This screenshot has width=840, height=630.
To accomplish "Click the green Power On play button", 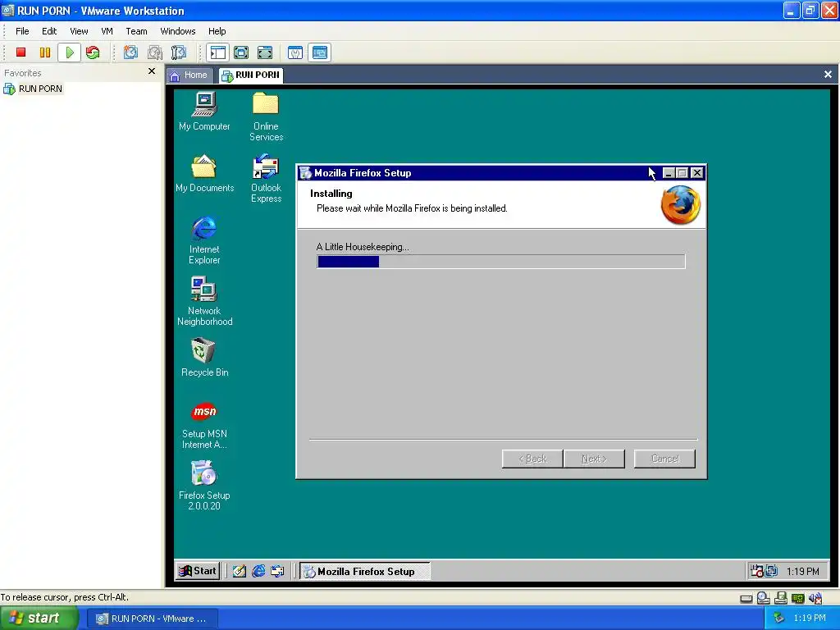I will (x=70, y=52).
